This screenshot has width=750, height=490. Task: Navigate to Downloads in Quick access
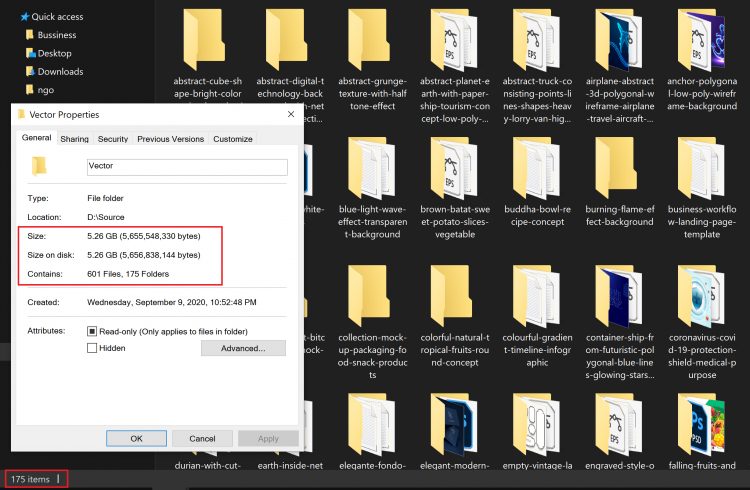click(60, 71)
